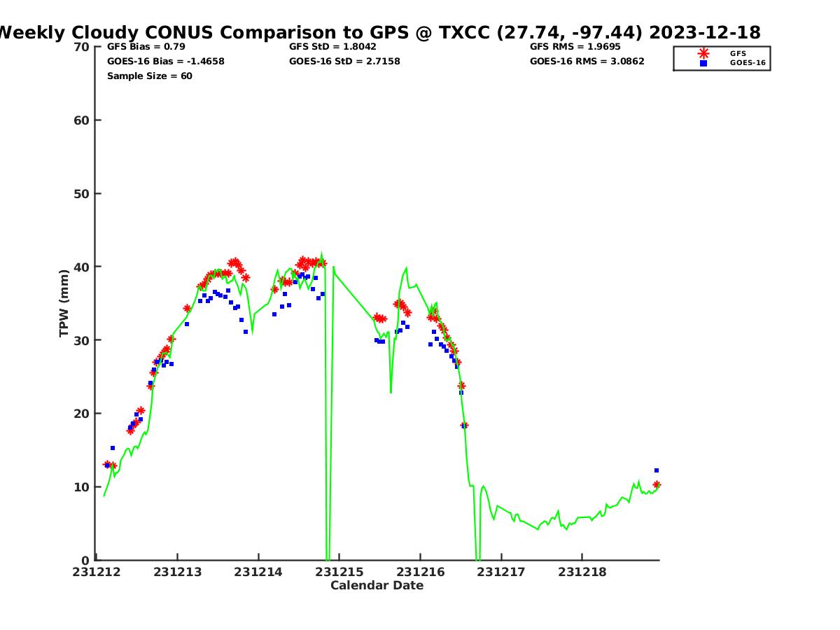The width and height of the screenshot is (840, 630).
Task: Click the 'Calendar Date' x-axis label
Action: click(377, 585)
